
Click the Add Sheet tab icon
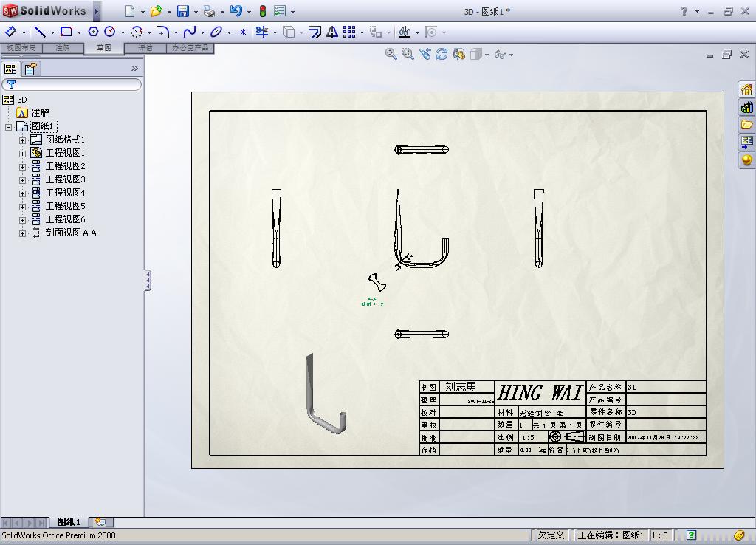[101, 522]
